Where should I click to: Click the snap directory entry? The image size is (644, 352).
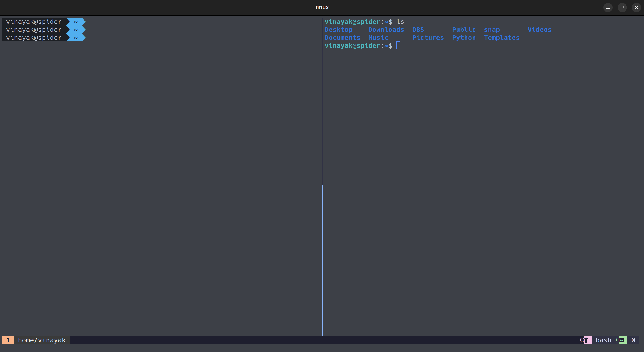click(492, 30)
